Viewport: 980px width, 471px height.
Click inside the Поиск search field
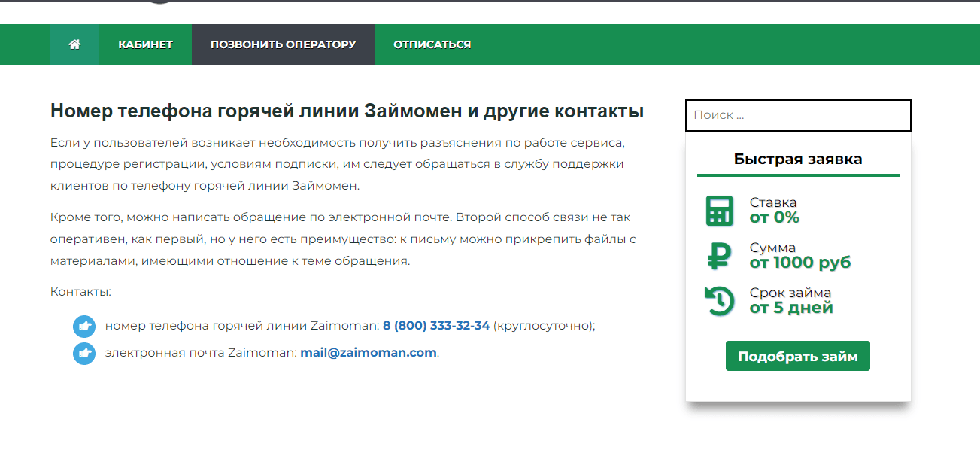797,114
